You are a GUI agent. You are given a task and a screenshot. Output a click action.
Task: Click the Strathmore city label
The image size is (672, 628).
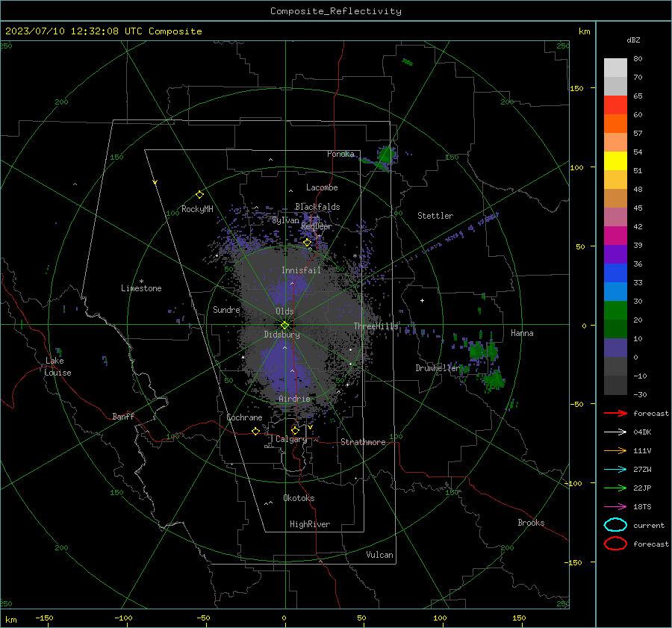coord(363,442)
